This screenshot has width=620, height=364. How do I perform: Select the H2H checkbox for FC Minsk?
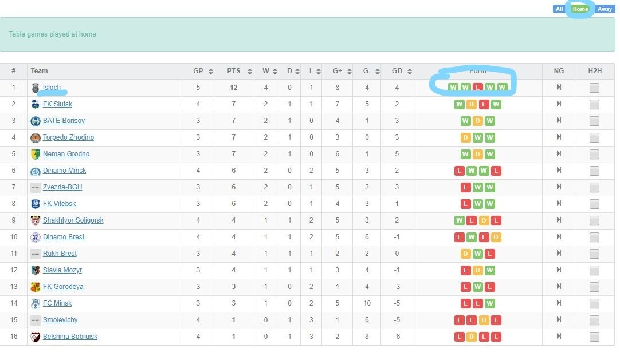(594, 303)
